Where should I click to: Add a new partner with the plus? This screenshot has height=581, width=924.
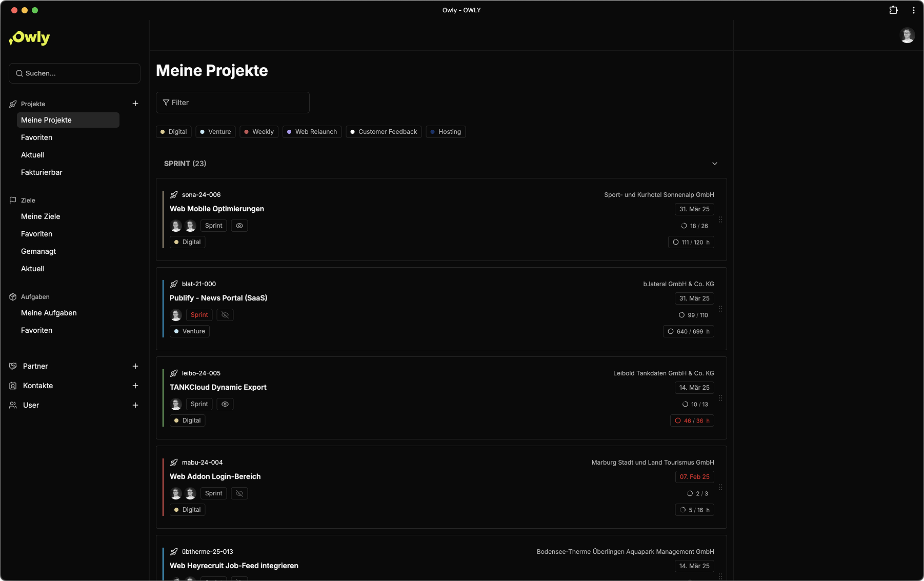[x=135, y=366]
